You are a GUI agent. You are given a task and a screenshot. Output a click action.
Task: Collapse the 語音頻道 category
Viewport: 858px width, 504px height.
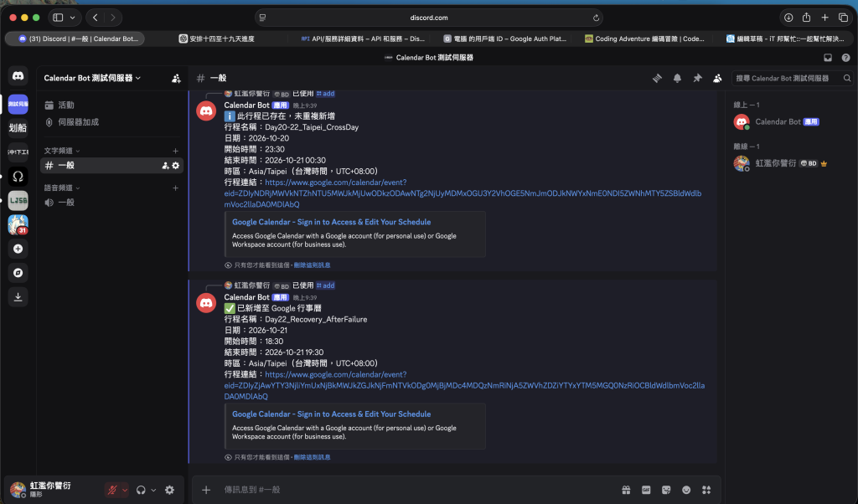pos(62,188)
